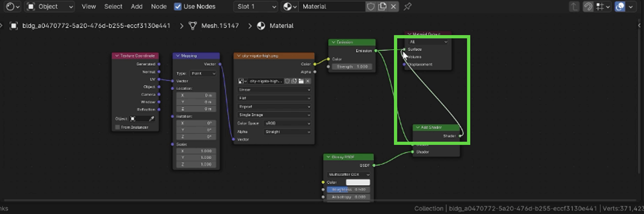Viewport: 644px width, 214px height.
Task: Open the Multiscatter GGX distribution dropdown
Action: coord(349,174)
